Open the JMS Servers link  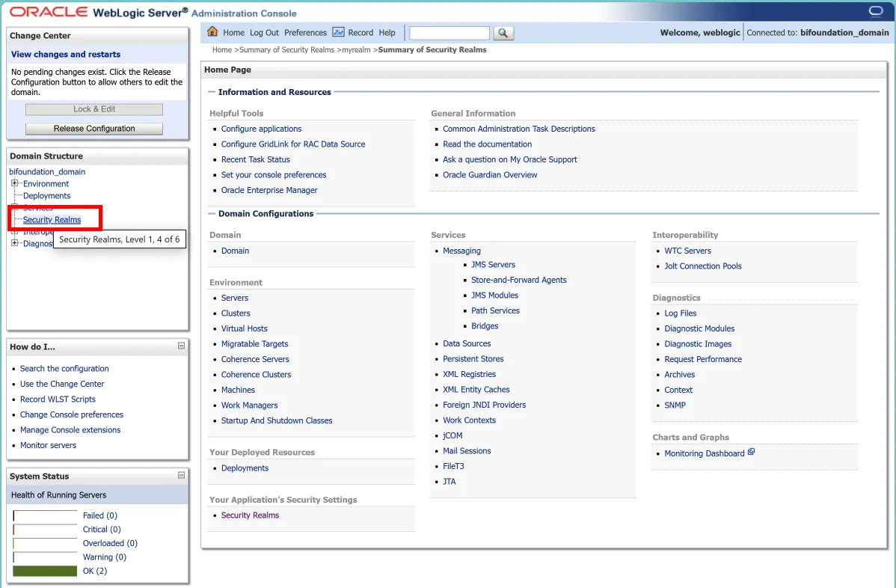click(x=493, y=265)
